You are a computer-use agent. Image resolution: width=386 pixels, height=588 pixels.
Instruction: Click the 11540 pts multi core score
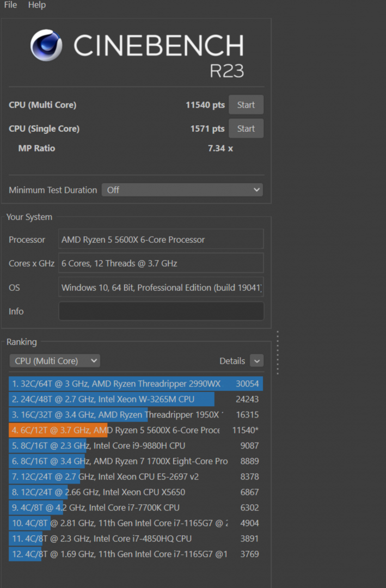205,105
